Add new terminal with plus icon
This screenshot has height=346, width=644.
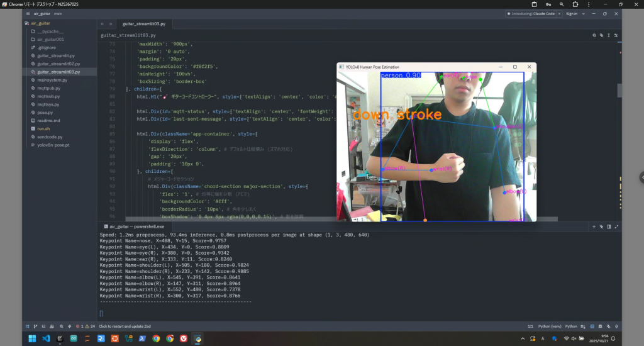click(x=594, y=225)
